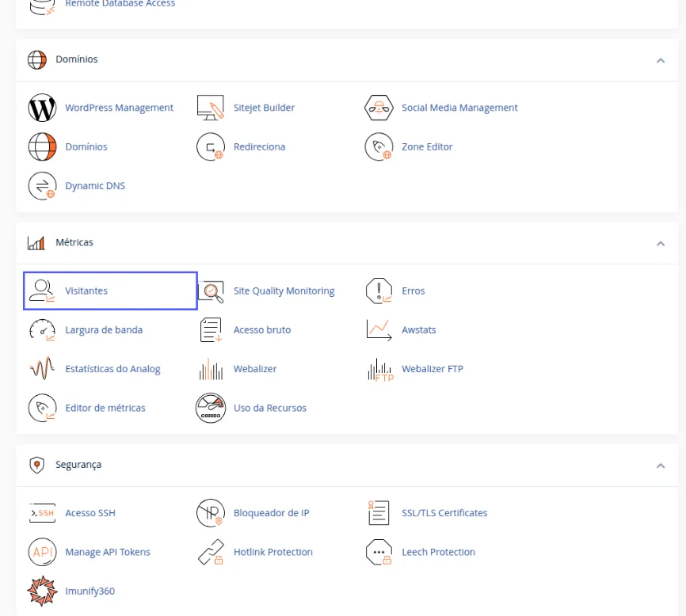Open the Acesso bruto link
This screenshot has width=686, height=616.
coord(262,330)
